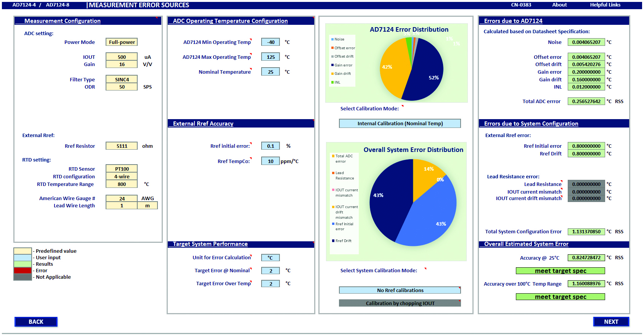Click the Overall System Error Distribution chart title

(413, 150)
